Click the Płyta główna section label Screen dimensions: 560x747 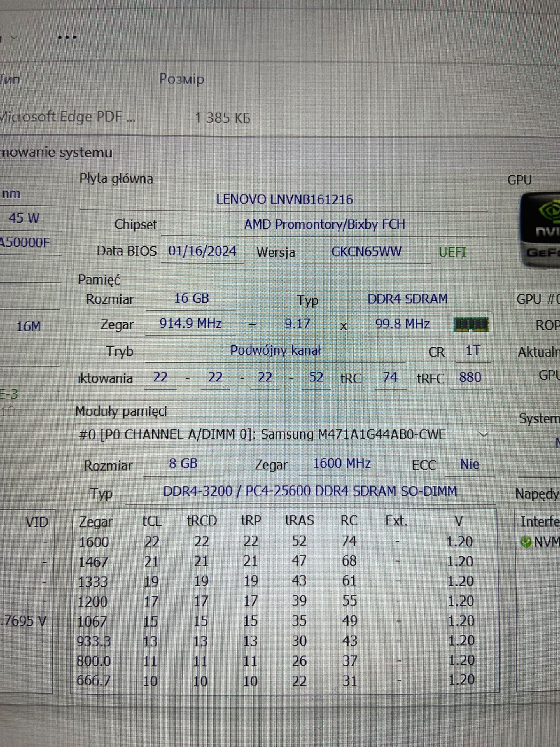[x=116, y=179]
